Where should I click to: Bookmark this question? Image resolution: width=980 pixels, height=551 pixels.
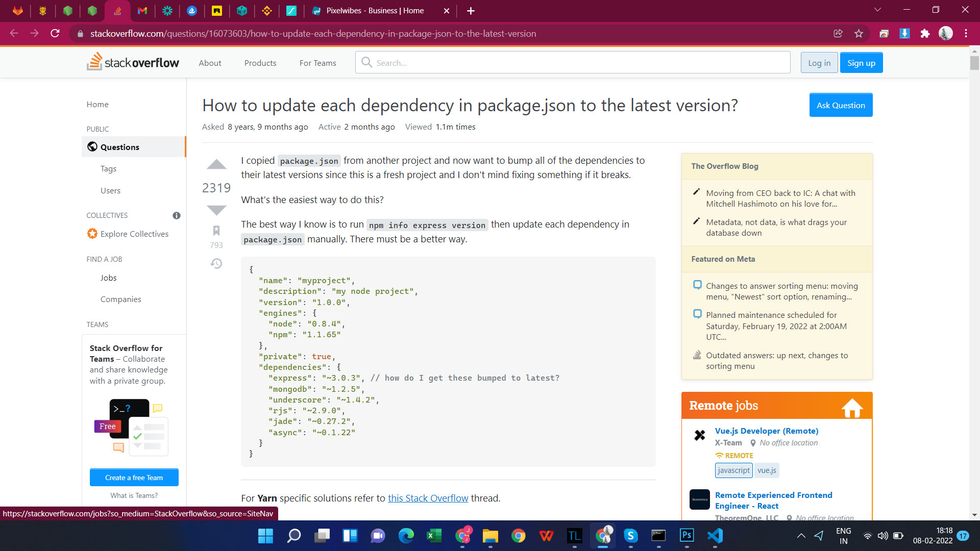click(216, 231)
